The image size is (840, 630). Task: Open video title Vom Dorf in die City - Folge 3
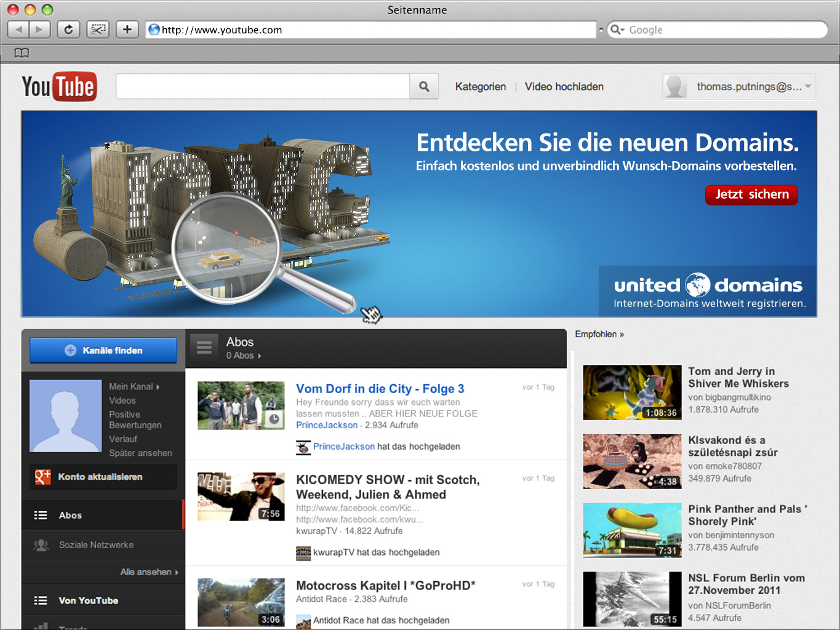(x=380, y=389)
